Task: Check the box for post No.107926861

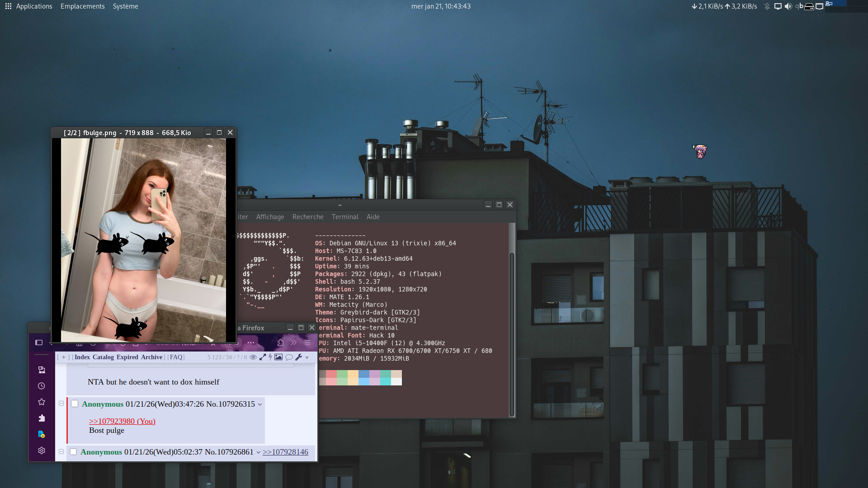Action: [73, 451]
